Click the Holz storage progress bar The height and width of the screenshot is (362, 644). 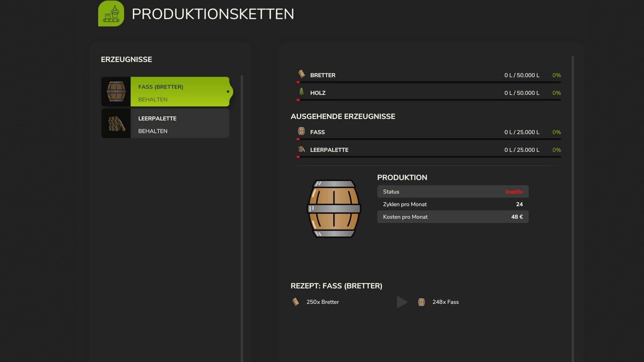tap(429, 100)
